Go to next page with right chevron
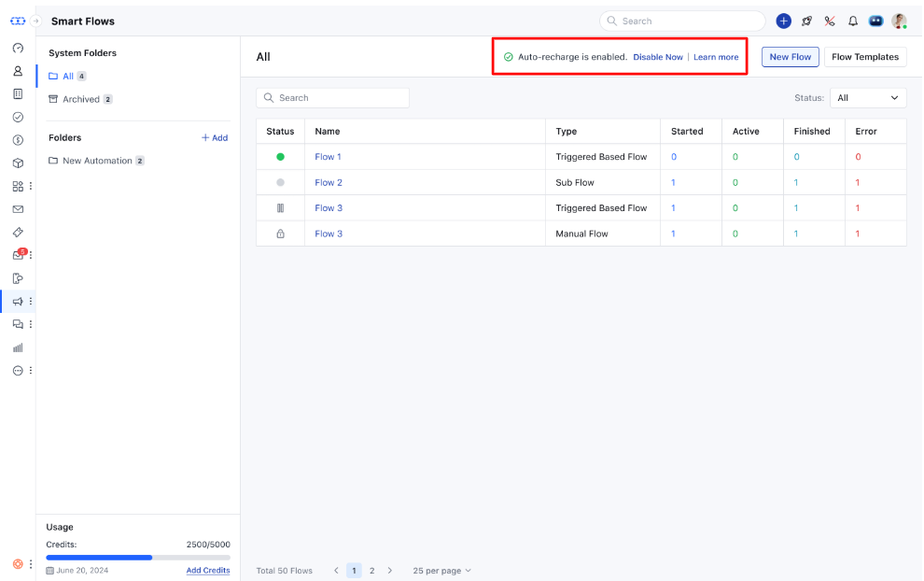 point(389,571)
